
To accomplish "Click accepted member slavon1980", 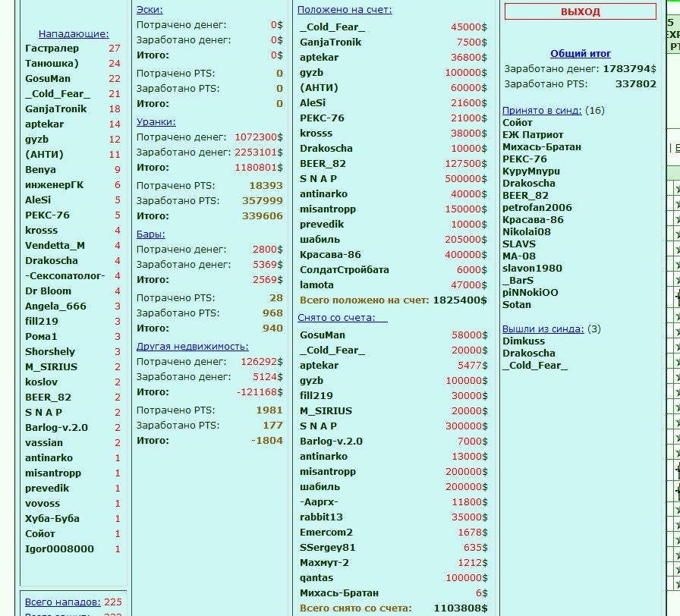I will pos(532,269).
